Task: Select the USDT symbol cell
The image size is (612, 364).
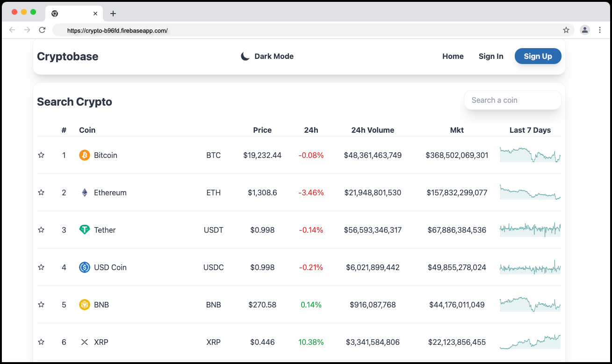Action: point(214,230)
